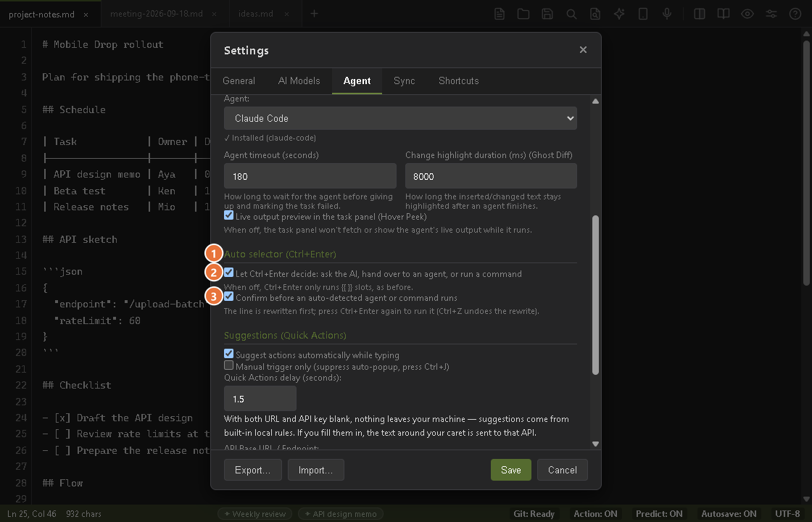Click the 'Release notes' table row in the editor
This screenshot has height=522, width=812.
coord(126,207)
